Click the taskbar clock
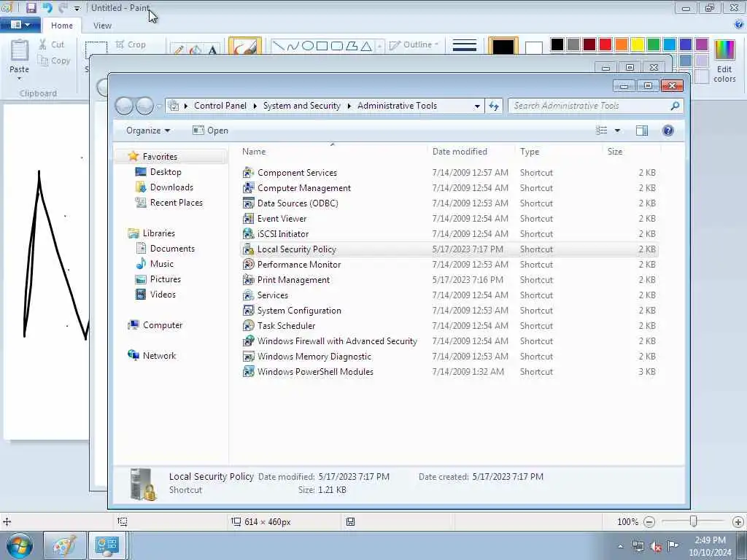This screenshot has width=747, height=560. 710,546
